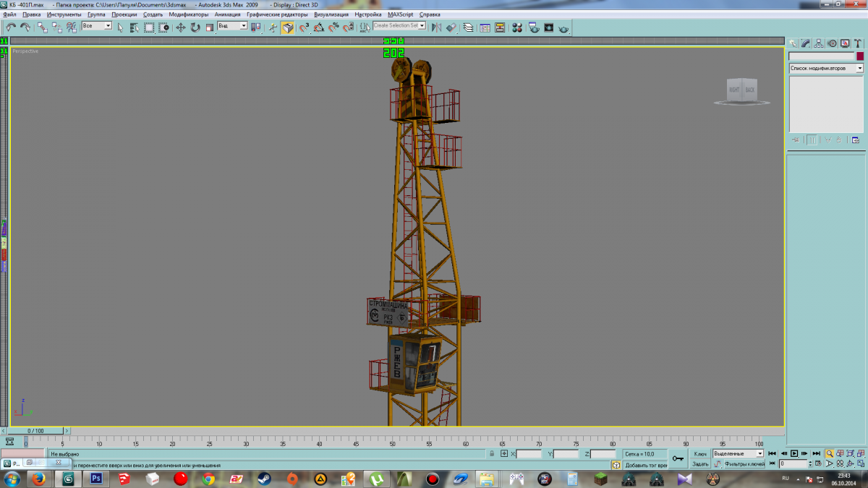Image resolution: width=868 pixels, height=488 pixels.
Task: Click the Windows Start button
Action: (12, 479)
